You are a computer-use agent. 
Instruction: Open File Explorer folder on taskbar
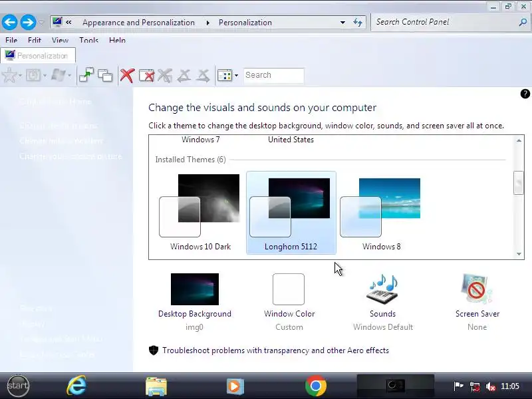(x=156, y=386)
